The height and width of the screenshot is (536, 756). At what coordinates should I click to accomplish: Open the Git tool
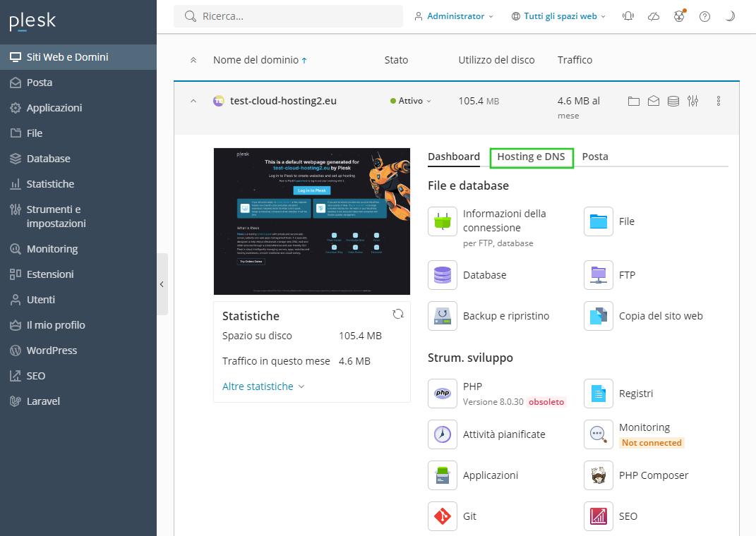pyautogui.click(x=452, y=516)
